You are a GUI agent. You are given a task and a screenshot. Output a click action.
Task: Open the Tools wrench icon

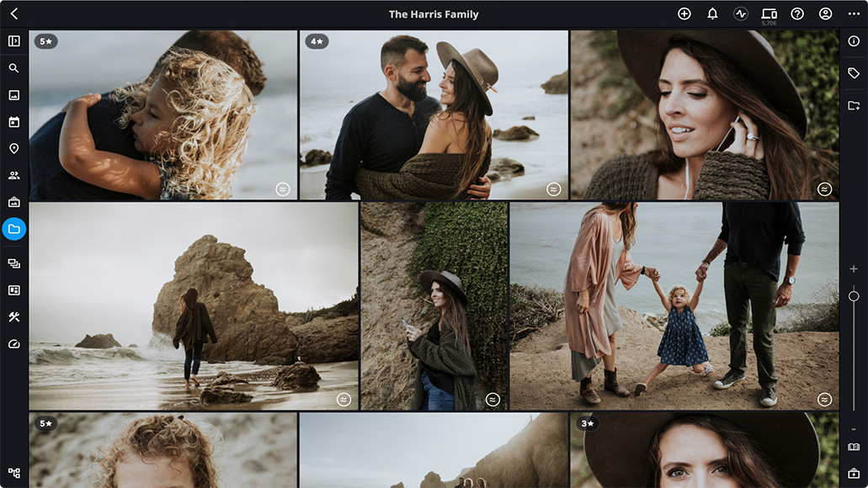coord(13,317)
